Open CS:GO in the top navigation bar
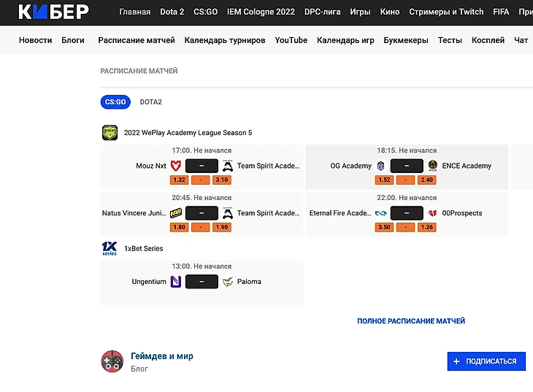Screen dimensions: 533x392 (205, 12)
